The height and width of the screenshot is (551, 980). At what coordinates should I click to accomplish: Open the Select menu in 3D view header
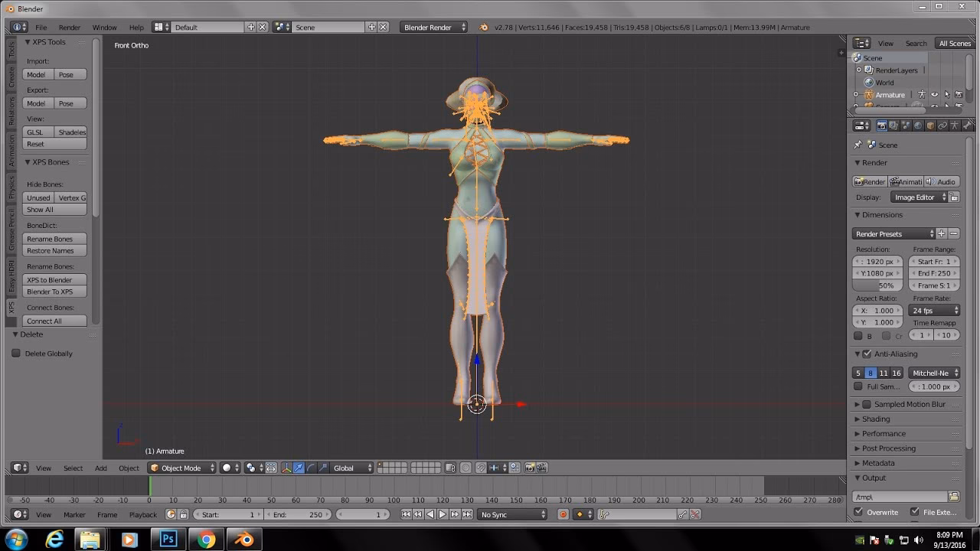(73, 468)
